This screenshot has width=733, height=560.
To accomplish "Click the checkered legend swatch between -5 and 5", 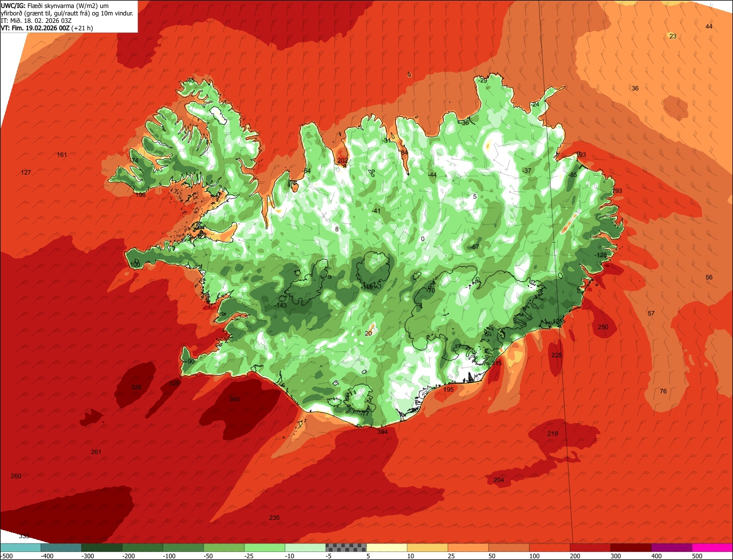I will pyautogui.click(x=345, y=547).
